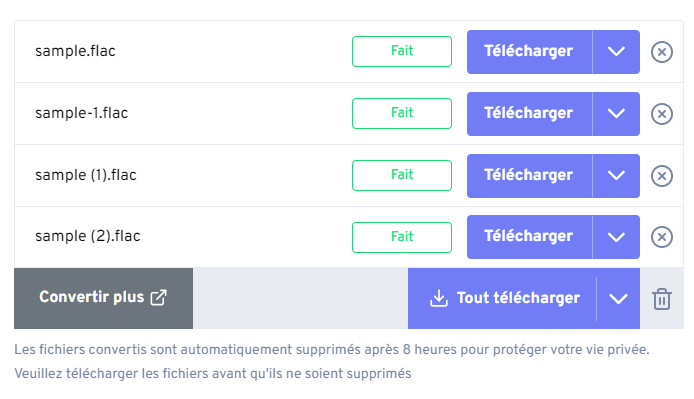Expand download options for sample (1).flac
The image size is (694, 399).
coord(616,176)
